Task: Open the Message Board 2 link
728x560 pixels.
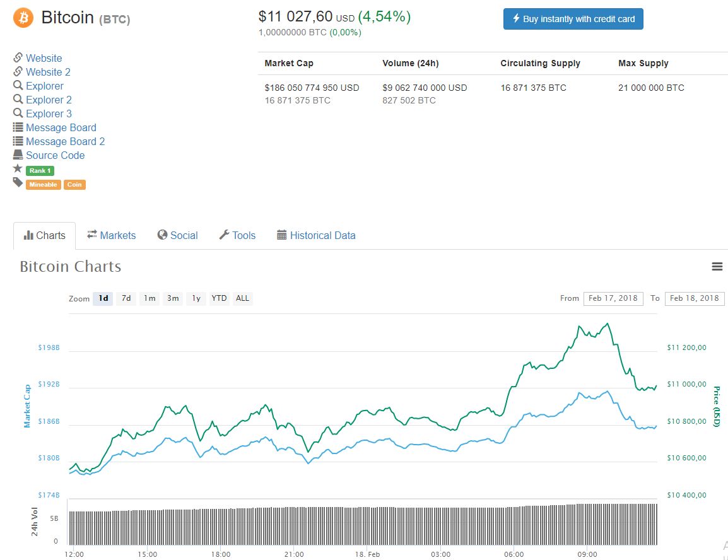Action: 66,141
